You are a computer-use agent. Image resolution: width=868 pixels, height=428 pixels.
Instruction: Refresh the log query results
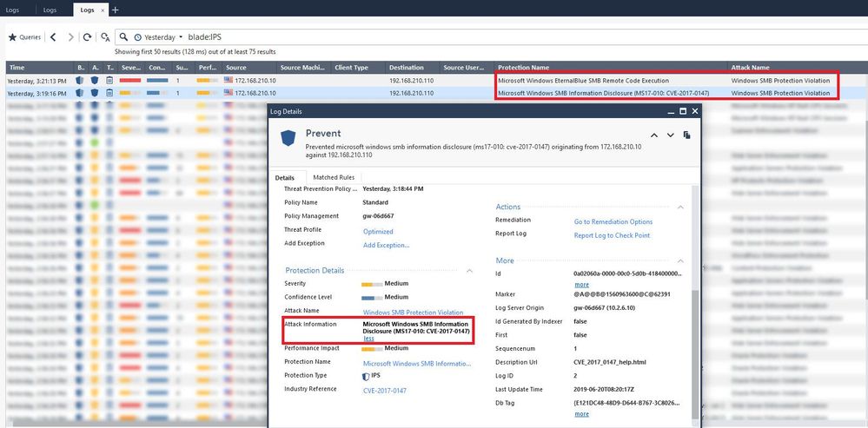point(88,37)
